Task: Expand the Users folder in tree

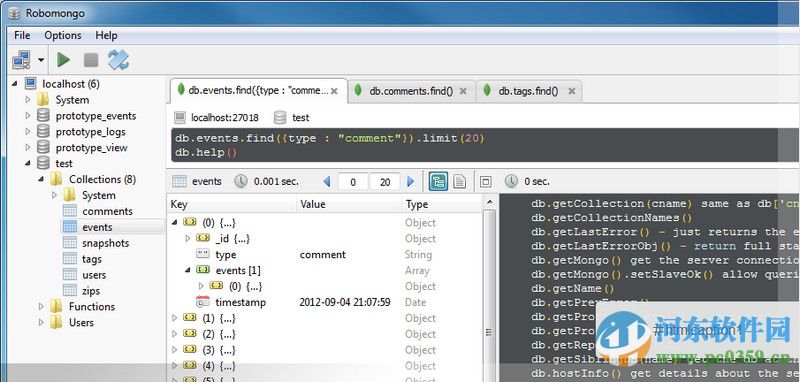Action: [x=42, y=322]
